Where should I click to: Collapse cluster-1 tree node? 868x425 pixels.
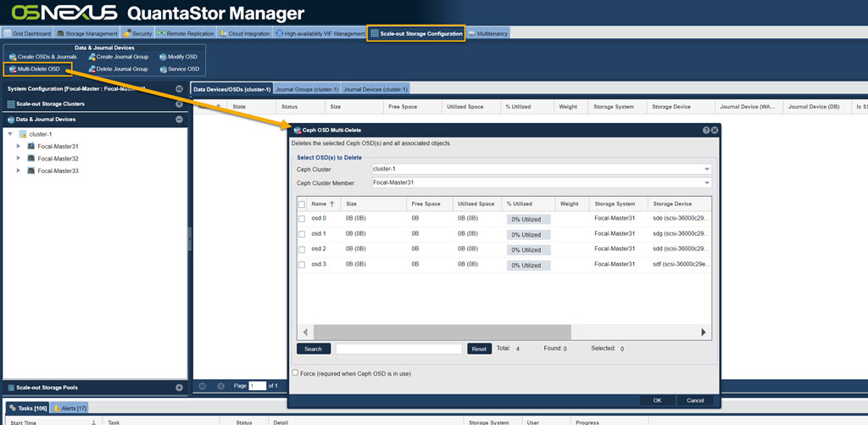[x=10, y=134]
